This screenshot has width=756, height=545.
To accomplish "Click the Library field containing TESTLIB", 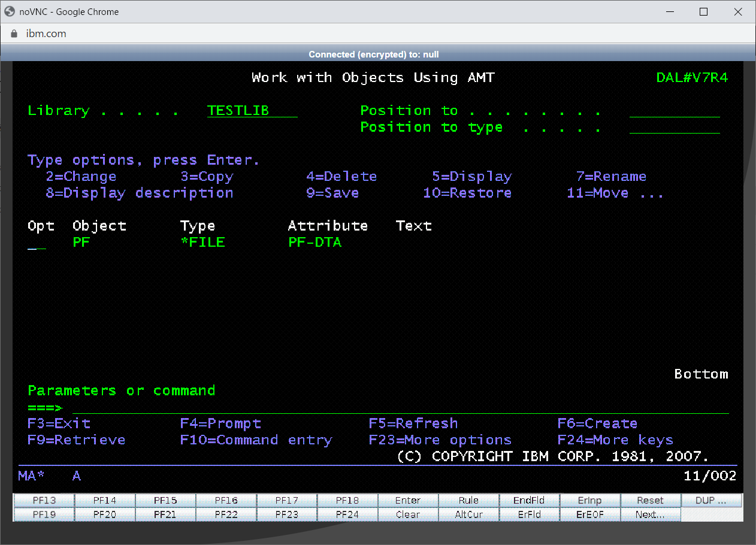I will point(252,111).
